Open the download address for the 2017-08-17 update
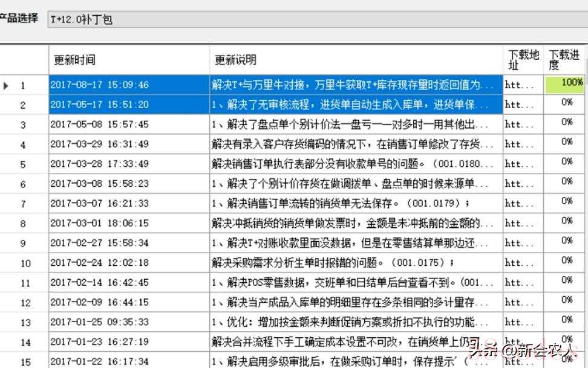 coord(523,85)
